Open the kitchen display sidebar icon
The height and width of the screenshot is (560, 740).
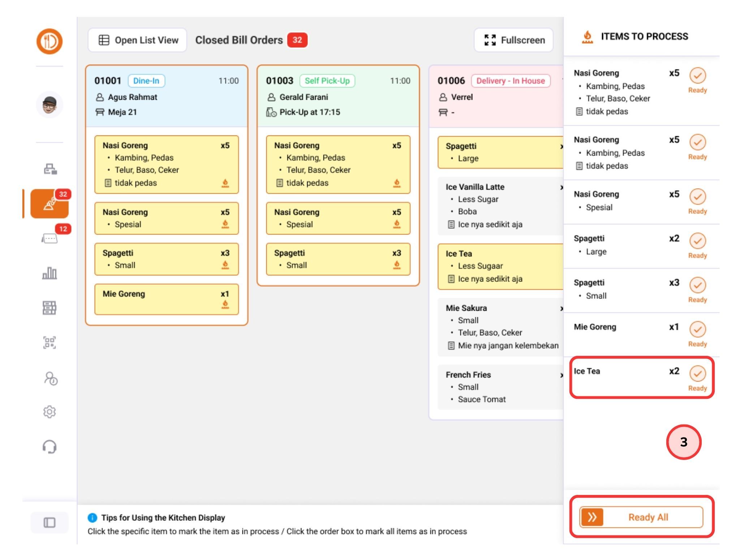click(50, 204)
